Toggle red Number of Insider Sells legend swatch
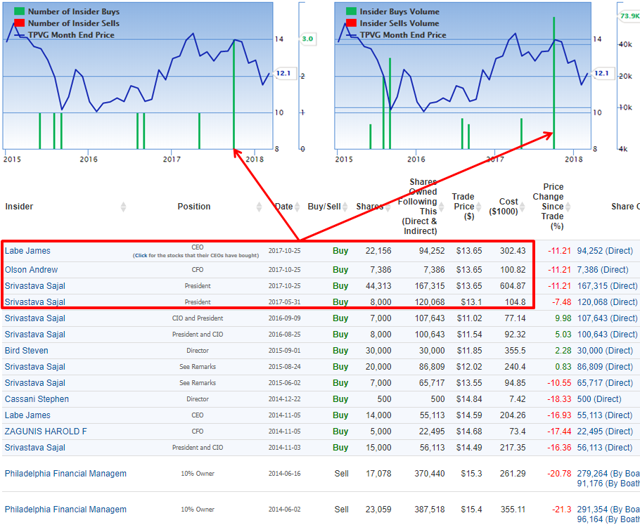The width and height of the screenshot is (640, 525). click(19, 23)
